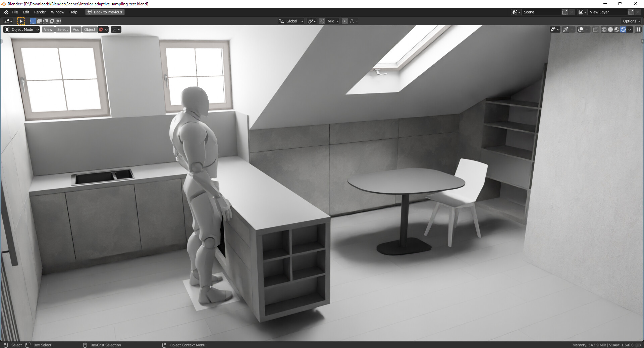
Task: Open the Blender logo application menu
Action: point(6,12)
